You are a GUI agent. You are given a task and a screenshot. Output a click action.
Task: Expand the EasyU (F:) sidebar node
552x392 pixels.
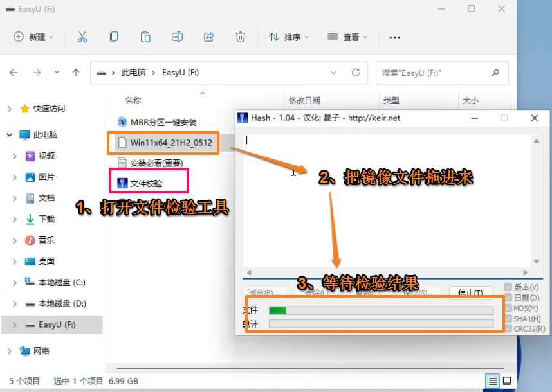coord(15,325)
